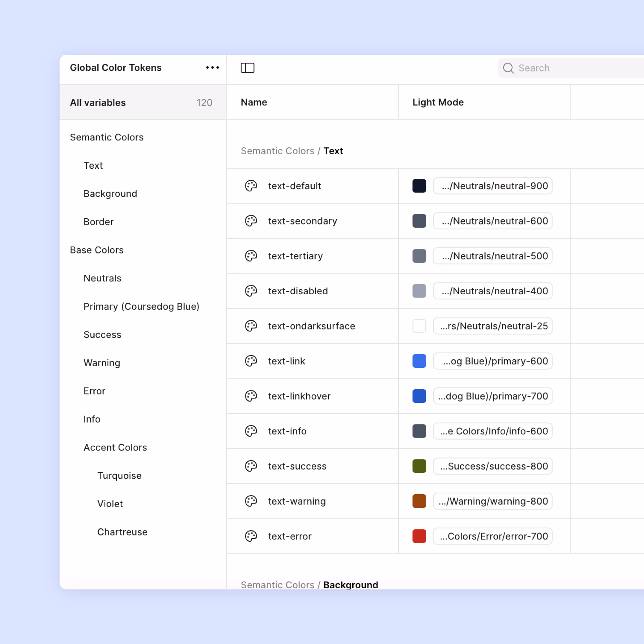The image size is (644, 644).
Task: Select the Turquoise accent group
Action: point(119,476)
